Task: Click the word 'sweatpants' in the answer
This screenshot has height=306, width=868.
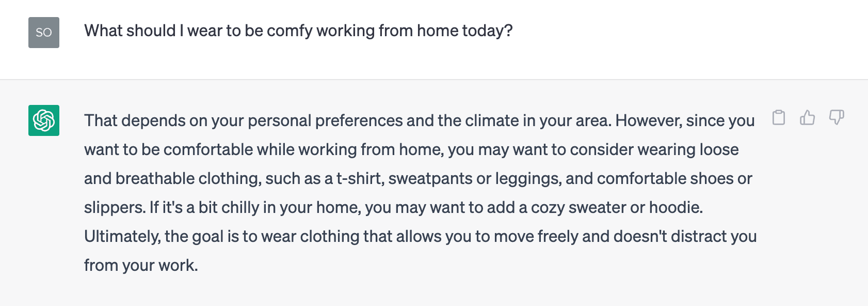Action: tap(430, 179)
